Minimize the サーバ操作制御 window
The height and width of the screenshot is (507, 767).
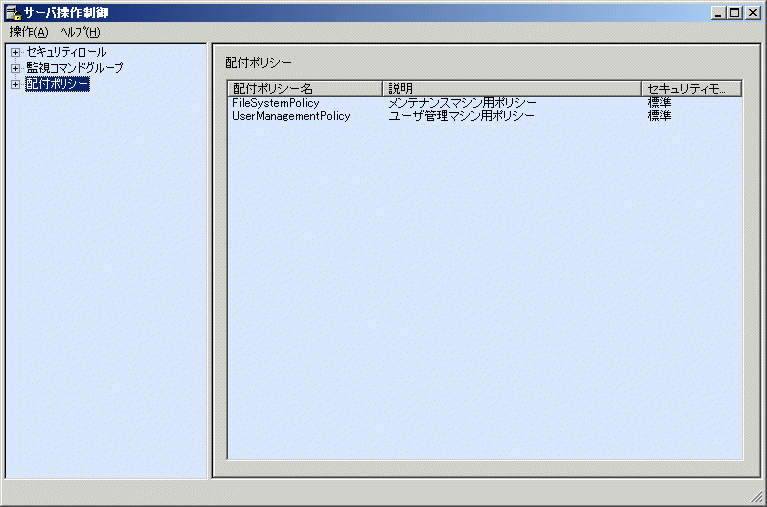718,13
